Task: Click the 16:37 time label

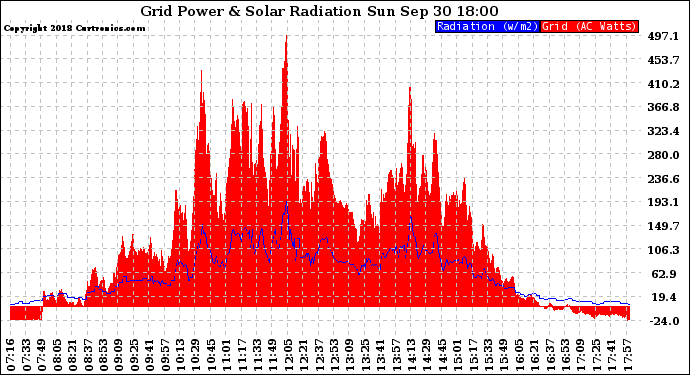Action: tap(550, 355)
